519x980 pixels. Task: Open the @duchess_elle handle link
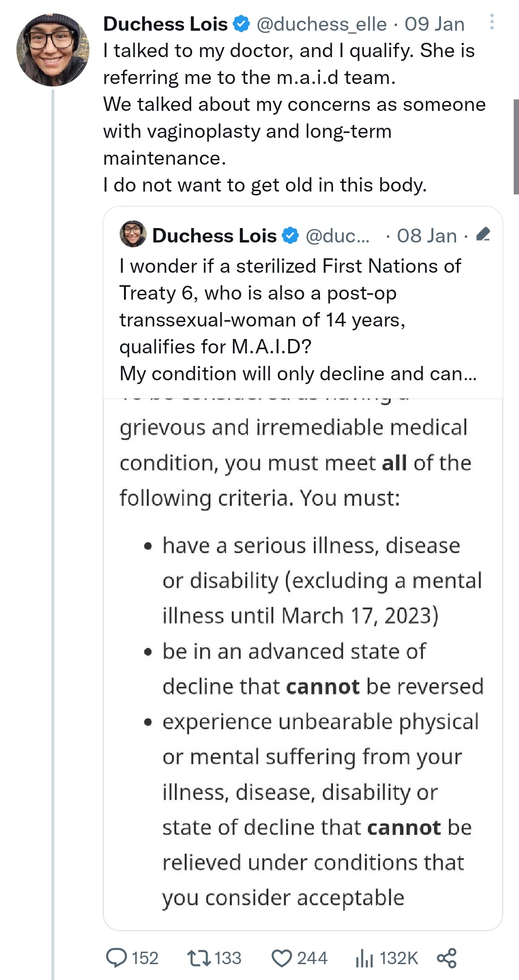[321, 24]
